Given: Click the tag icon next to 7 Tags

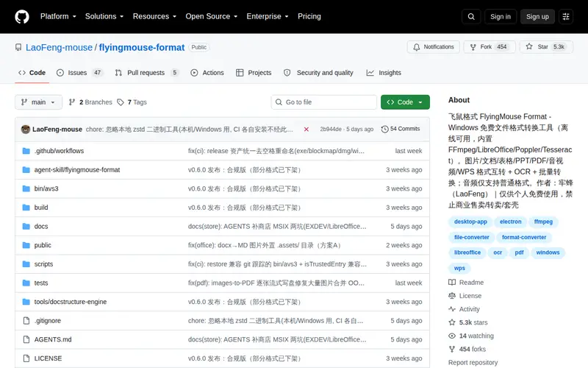Looking at the screenshot, I should [121, 102].
